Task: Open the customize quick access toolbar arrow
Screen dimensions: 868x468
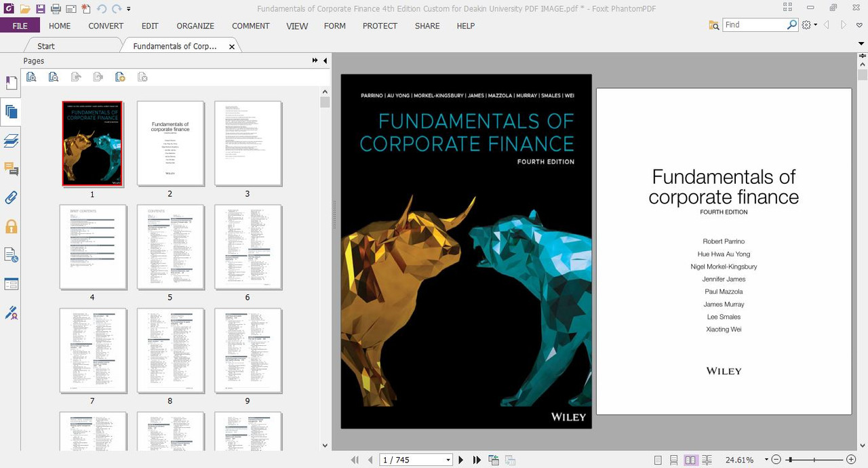Action: pos(129,9)
